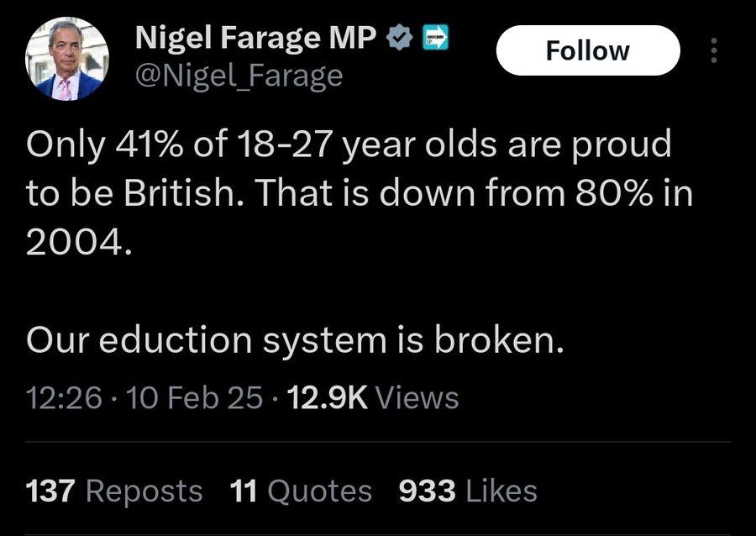Screen dimensions: 756x536
Task: Click the word 'British' in the tweet
Action: pos(181,192)
